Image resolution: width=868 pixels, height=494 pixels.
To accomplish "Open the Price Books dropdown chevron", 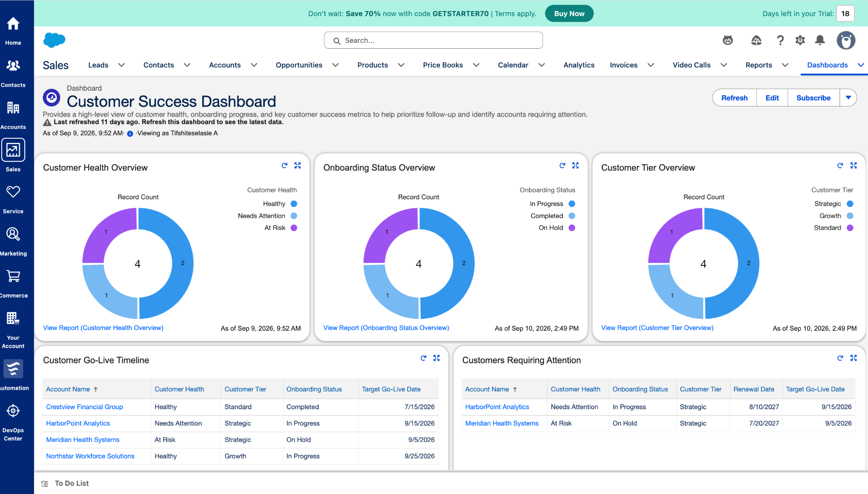I will (x=476, y=65).
